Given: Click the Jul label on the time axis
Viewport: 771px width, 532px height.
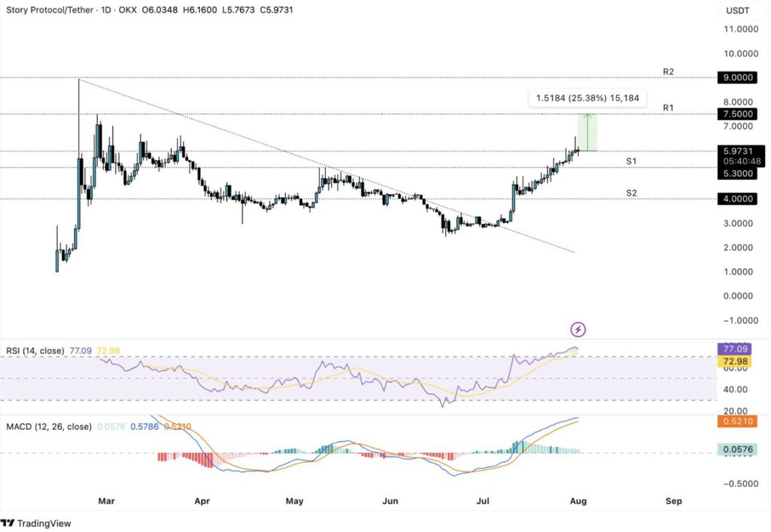Looking at the screenshot, I should [485, 500].
